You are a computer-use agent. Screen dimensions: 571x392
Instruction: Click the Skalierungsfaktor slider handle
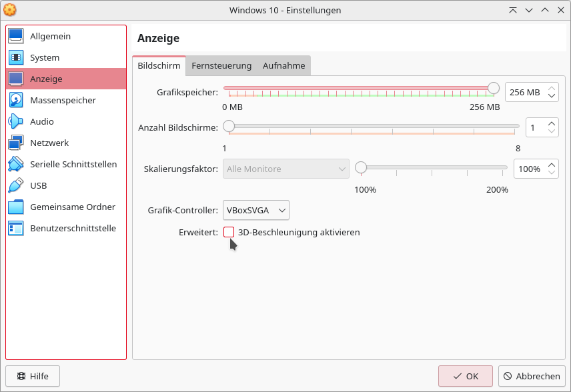click(361, 167)
